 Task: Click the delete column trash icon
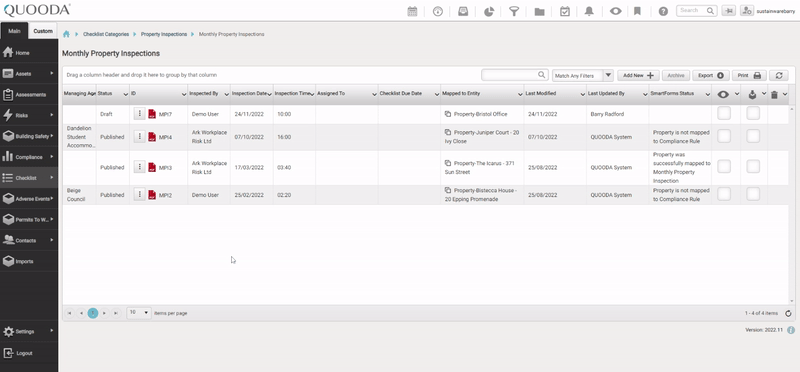[x=774, y=94]
